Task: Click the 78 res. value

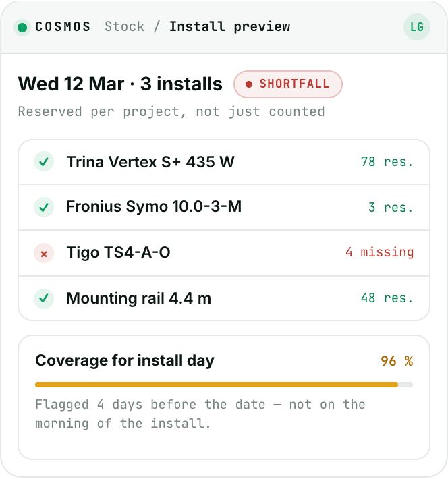Action: (387, 162)
